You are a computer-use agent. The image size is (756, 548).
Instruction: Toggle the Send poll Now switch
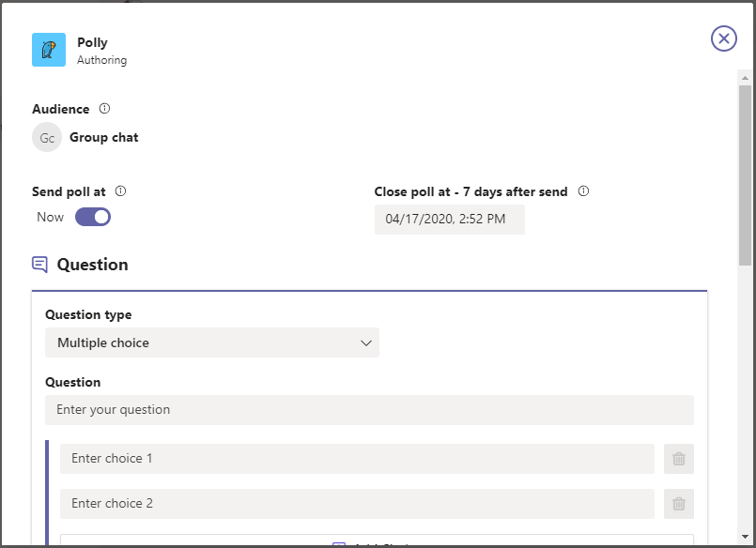[93, 218]
